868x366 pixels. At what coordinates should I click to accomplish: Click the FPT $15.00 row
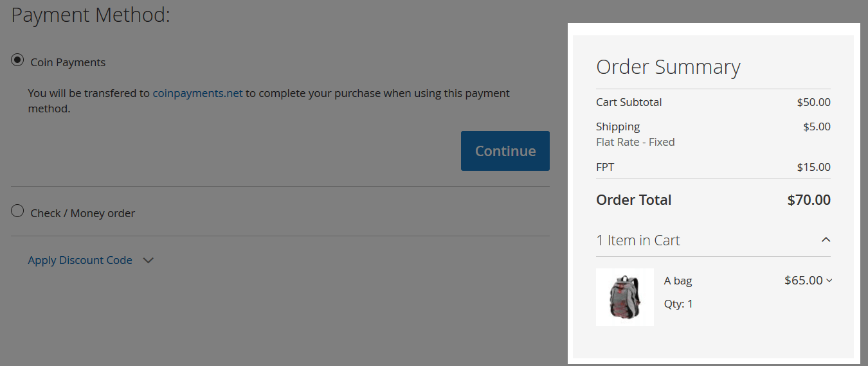pos(713,167)
